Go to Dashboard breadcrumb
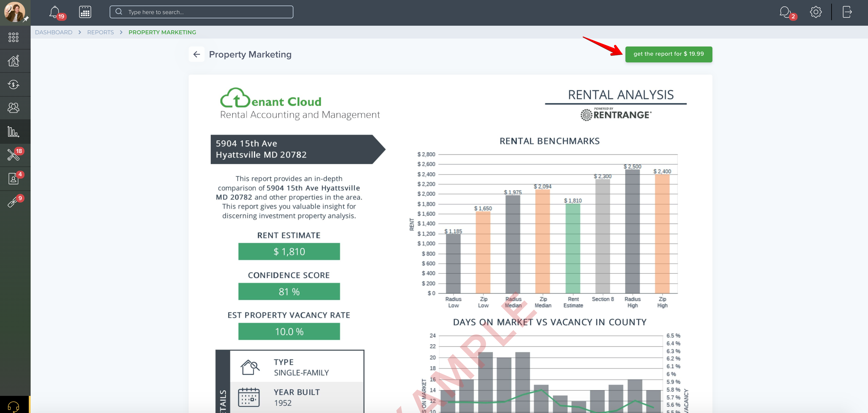This screenshot has width=868, height=413. (54, 32)
